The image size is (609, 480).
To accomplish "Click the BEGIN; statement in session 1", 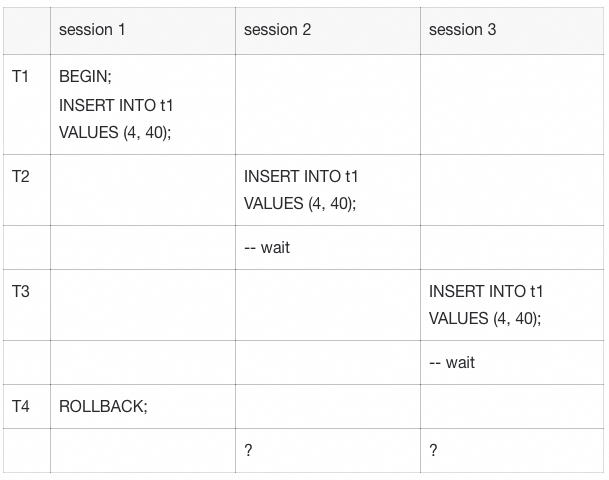I will click(85, 76).
